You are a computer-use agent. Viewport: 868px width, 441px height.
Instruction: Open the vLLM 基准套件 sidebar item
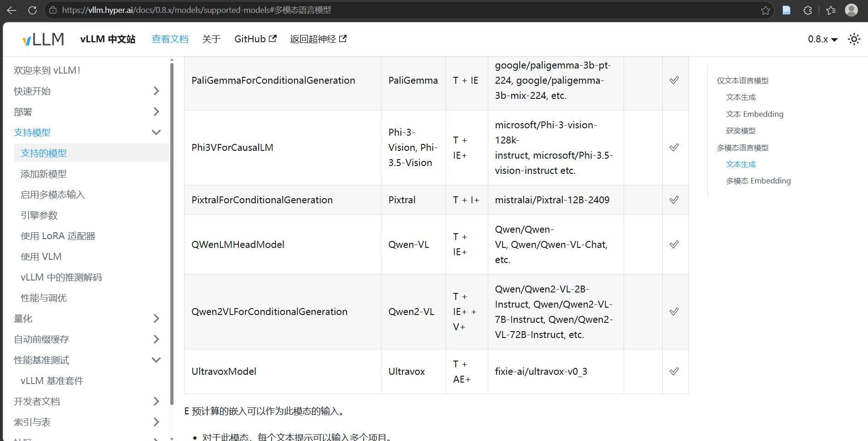pyautogui.click(x=52, y=381)
